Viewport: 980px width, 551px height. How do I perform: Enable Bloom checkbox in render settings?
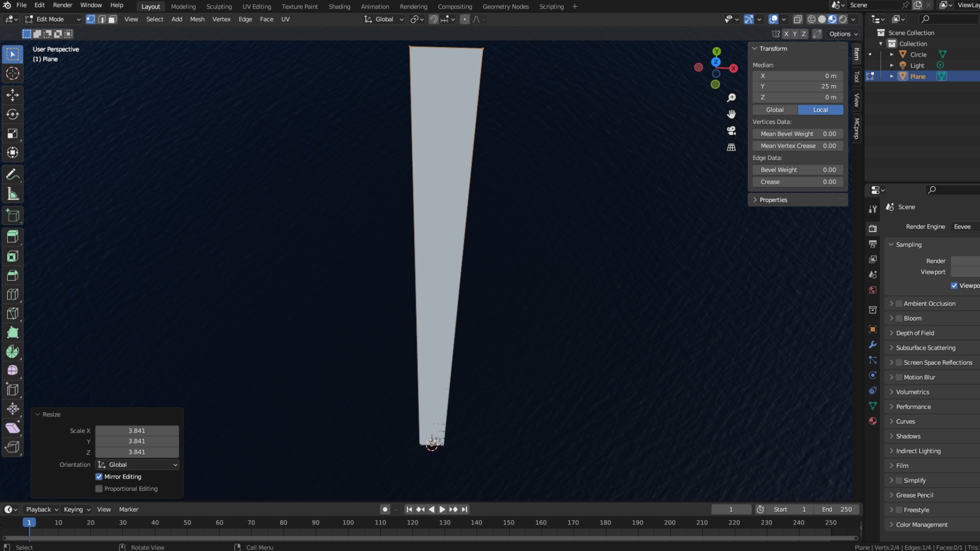pyautogui.click(x=899, y=318)
